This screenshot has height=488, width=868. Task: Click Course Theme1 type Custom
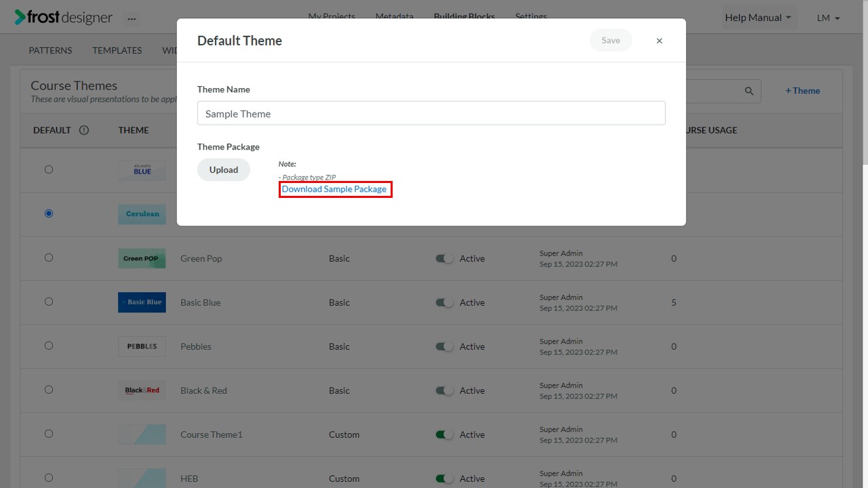(x=344, y=434)
